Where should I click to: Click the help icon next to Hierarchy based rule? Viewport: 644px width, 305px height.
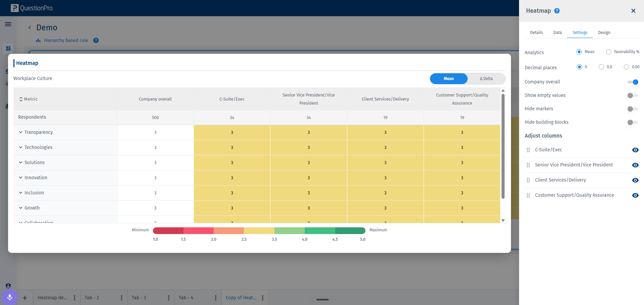(96, 40)
